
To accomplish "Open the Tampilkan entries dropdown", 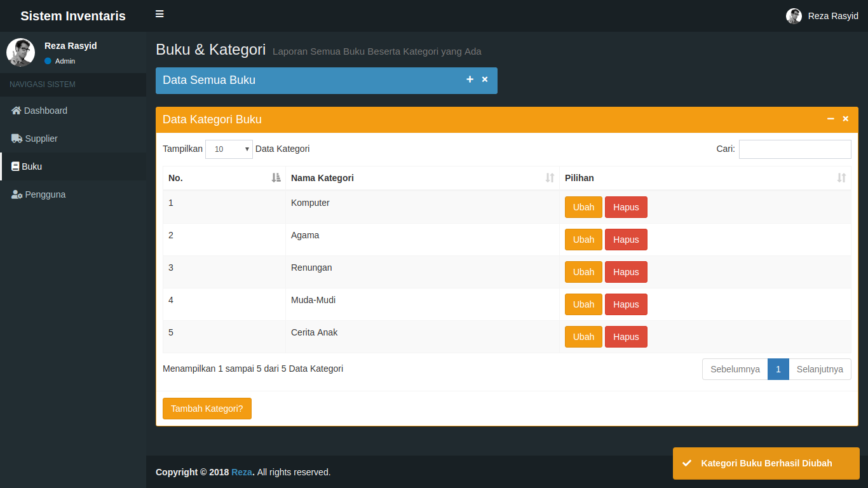I will pos(229,149).
